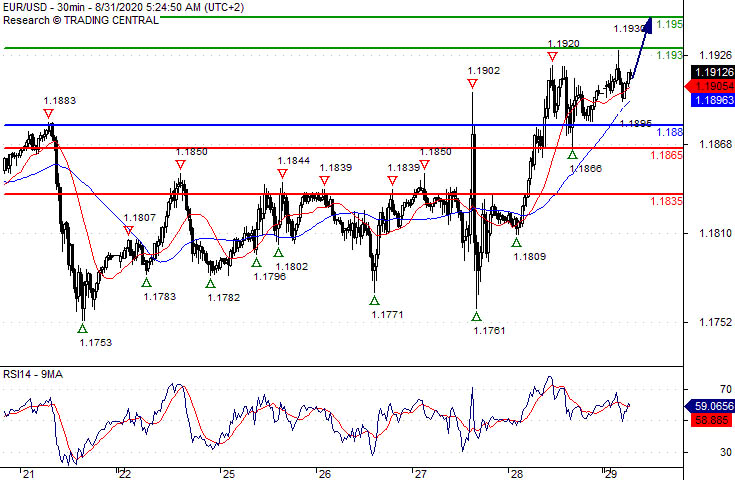
Task: Click the 1.1771 swing low label
Action: point(387,315)
